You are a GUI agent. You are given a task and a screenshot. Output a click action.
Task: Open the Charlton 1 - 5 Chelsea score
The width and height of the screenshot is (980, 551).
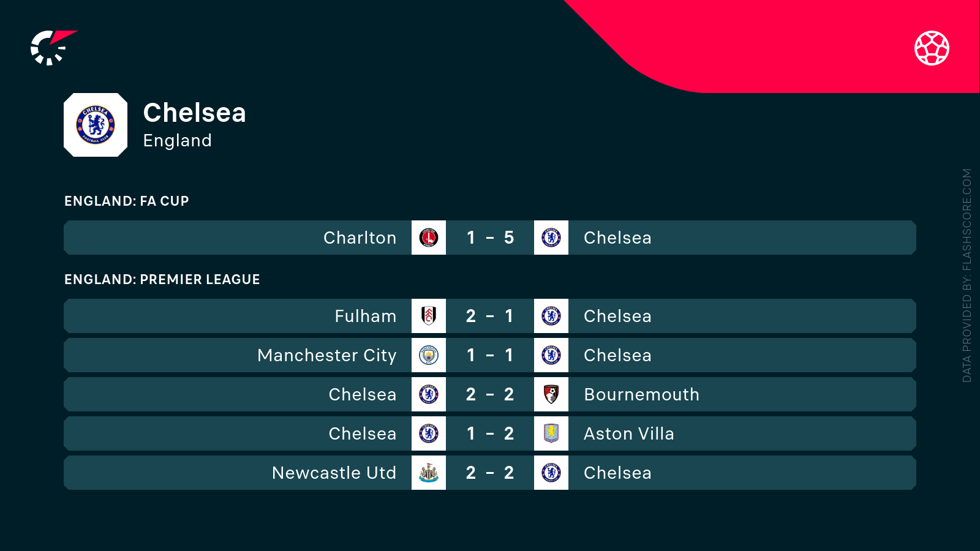(490, 238)
